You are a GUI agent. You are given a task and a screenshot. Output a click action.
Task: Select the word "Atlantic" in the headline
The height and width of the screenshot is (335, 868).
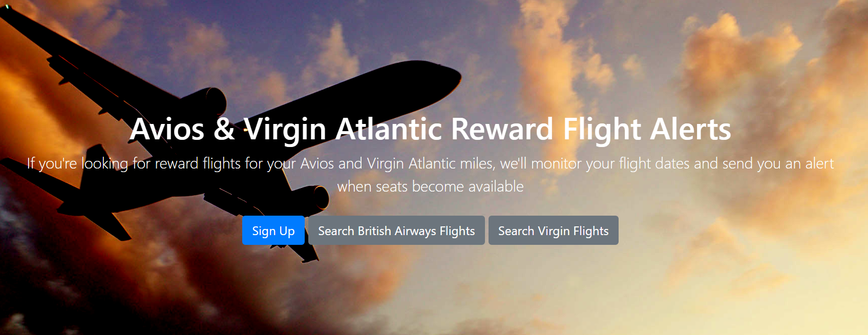[389, 129]
